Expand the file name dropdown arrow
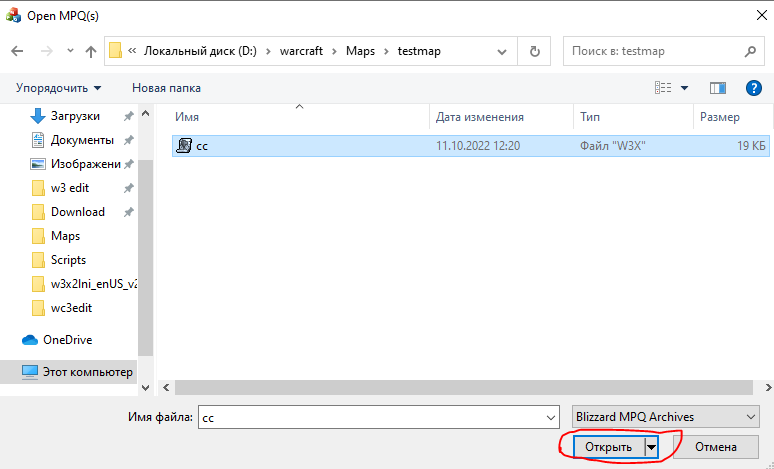The width and height of the screenshot is (774, 469). click(551, 418)
